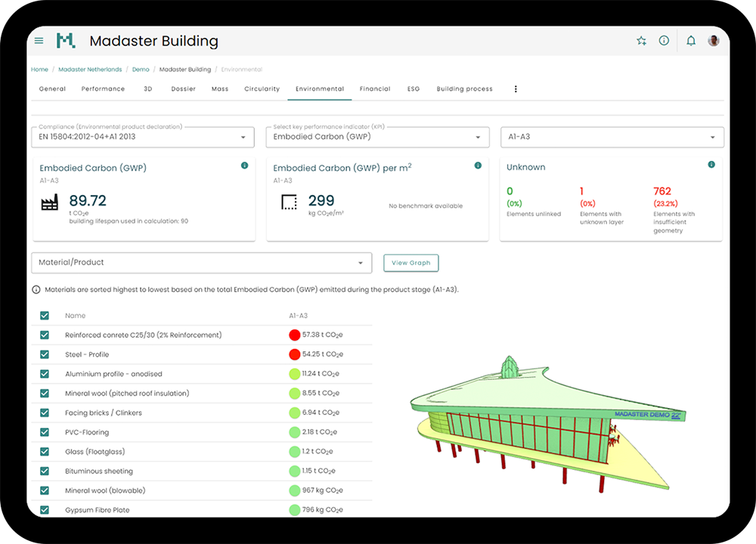Click the user profile avatar
Image resolution: width=756 pixels, height=544 pixels.
click(713, 41)
